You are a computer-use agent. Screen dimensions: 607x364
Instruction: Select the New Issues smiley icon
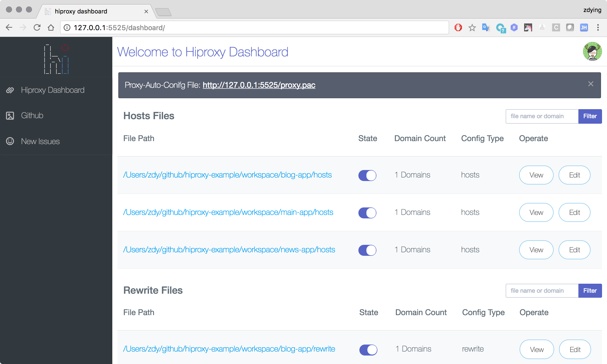point(10,141)
